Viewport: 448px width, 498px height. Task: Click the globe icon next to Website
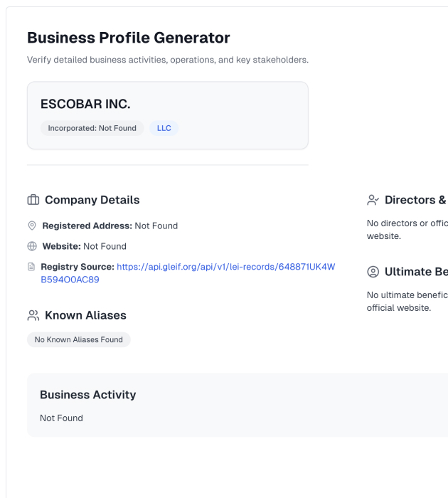click(32, 246)
